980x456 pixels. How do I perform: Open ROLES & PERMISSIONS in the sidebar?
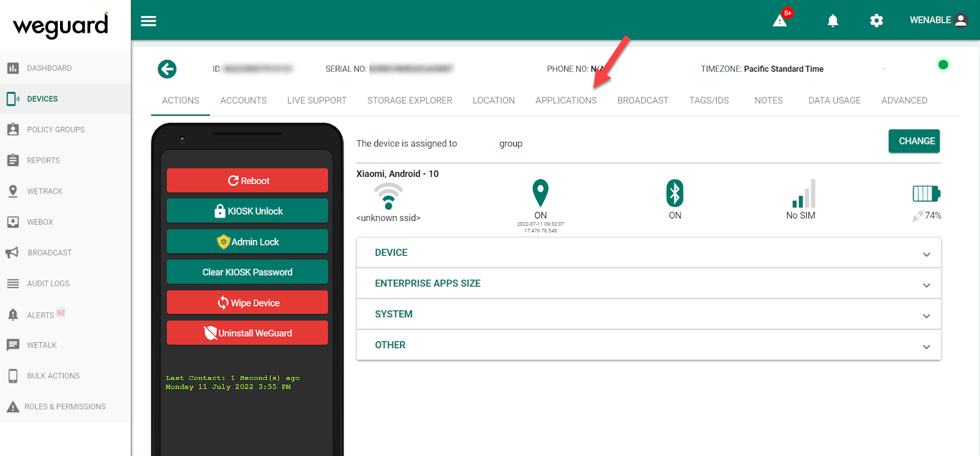(x=65, y=406)
